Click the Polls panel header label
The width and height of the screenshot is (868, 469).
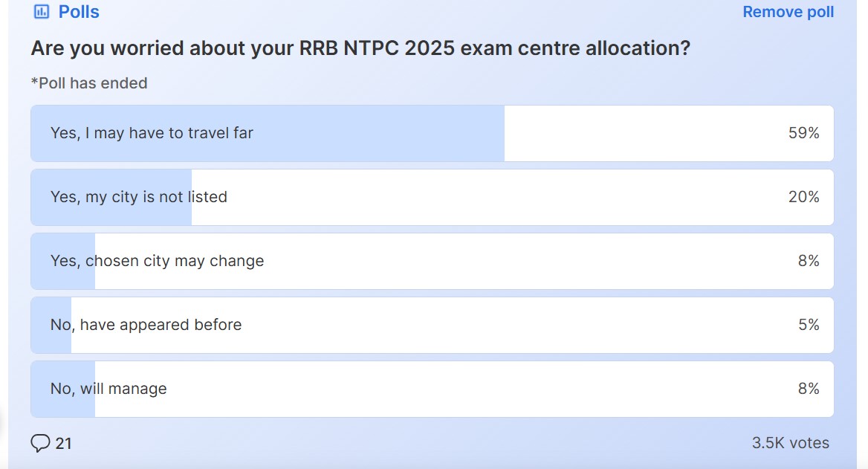(x=77, y=11)
